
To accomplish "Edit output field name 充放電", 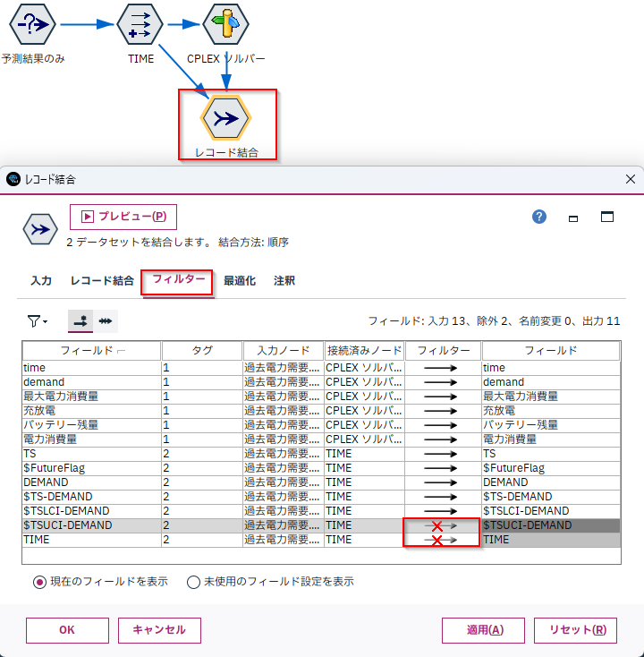I will pos(551,411).
